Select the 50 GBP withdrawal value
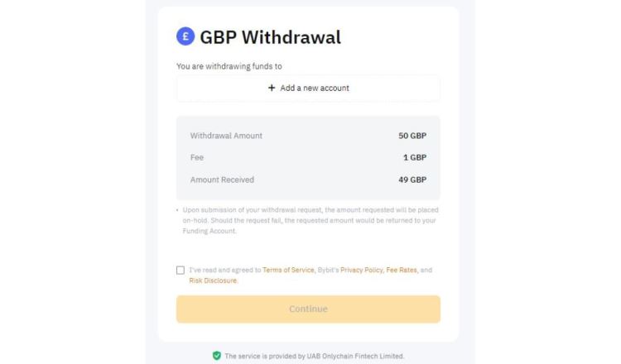This screenshot has width=621, height=364. coord(412,136)
